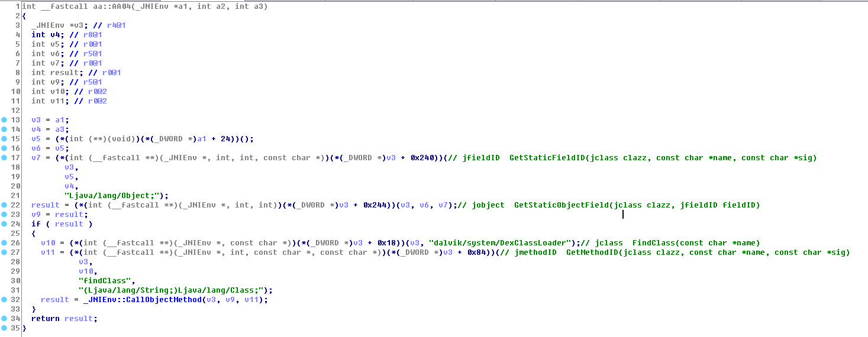Toggle breakpoint dot on line 23
The height and width of the screenshot is (337, 868).
(4, 215)
